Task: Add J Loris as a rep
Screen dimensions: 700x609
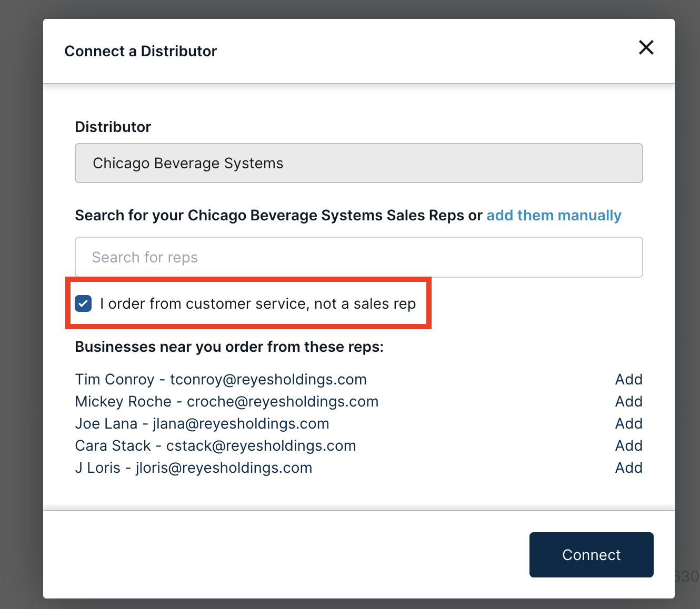Action: click(x=628, y=468)
